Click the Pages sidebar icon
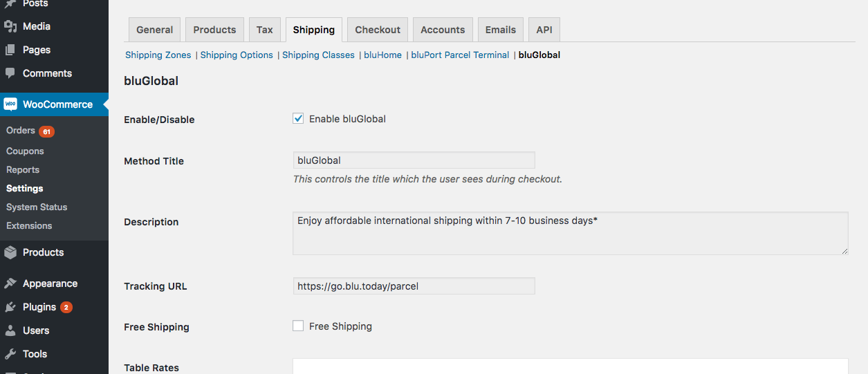 pyautogui.click(x=10, y=50)
